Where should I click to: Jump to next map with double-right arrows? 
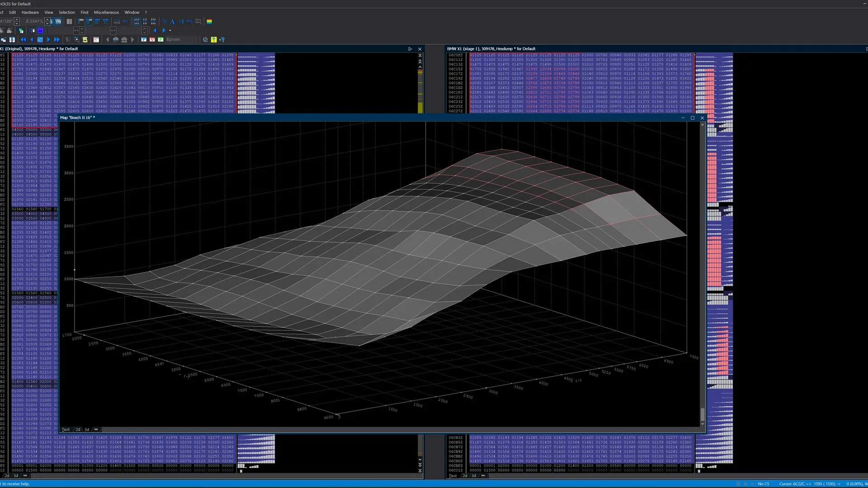click(x=57, y=40)
